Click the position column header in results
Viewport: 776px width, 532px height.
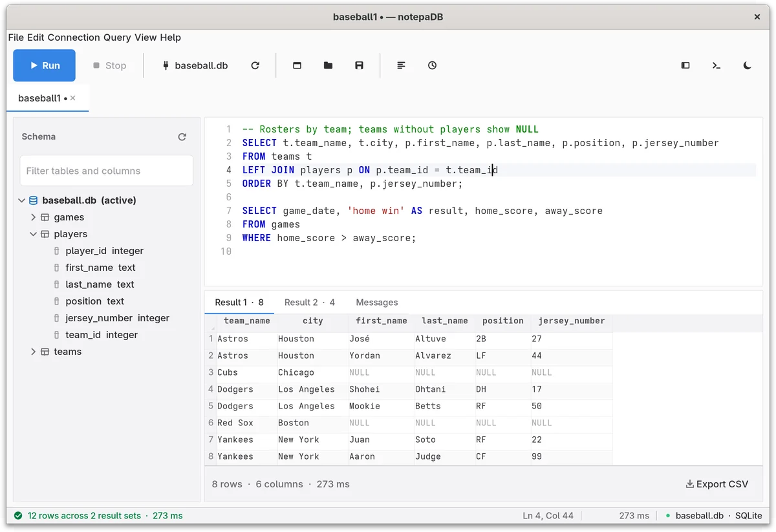pos(503,321)
